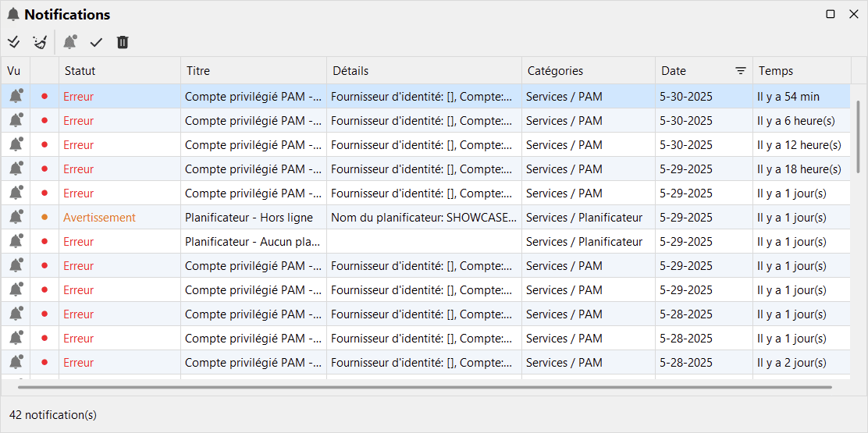
Task: Click the trash delete notification icon
Action: (123, 42)
